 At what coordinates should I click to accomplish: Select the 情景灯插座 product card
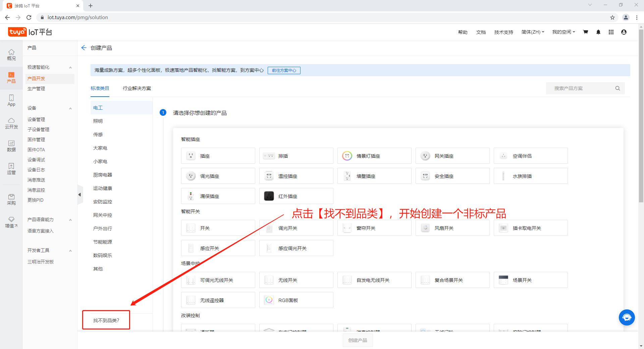point(374,156)
